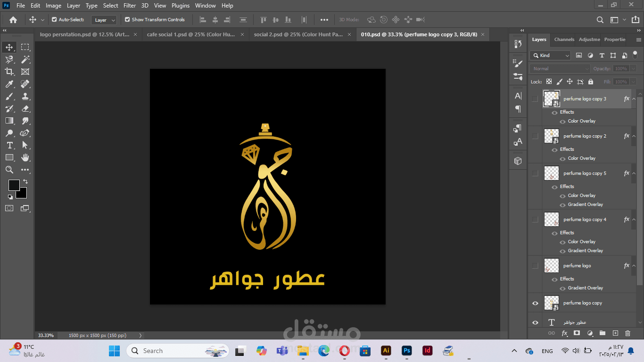This screenshot has width=644, height=362.
Task: Collapse effects of perfume logo copy 3
Action: coord(634,99)
